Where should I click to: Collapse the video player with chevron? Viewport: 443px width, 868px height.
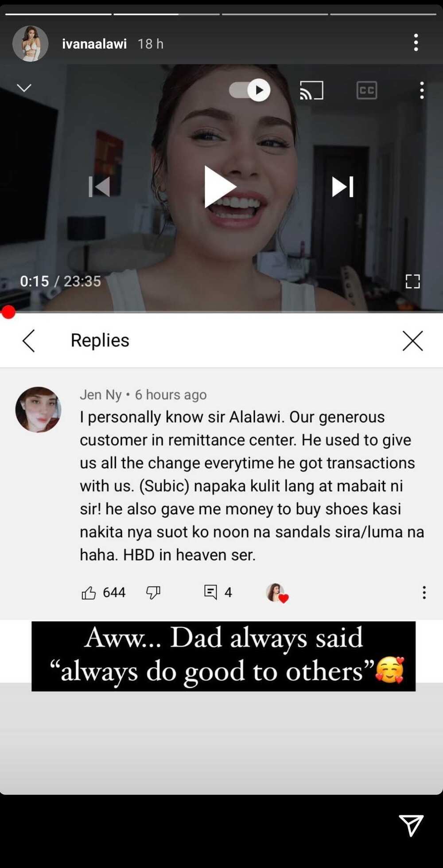click(24, 88)
